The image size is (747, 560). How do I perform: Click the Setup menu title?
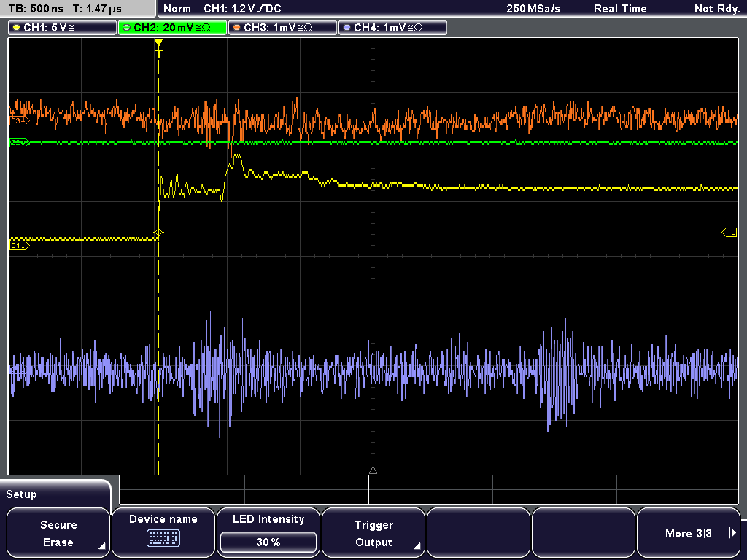tap(21, 494)
